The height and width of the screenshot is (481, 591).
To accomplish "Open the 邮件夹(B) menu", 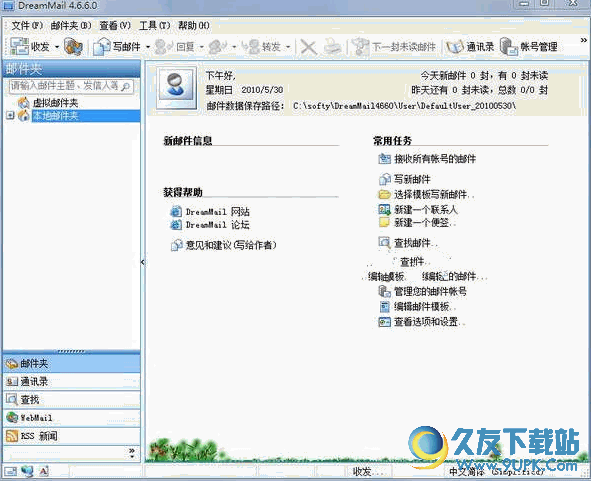I will [x=71, y=26].
